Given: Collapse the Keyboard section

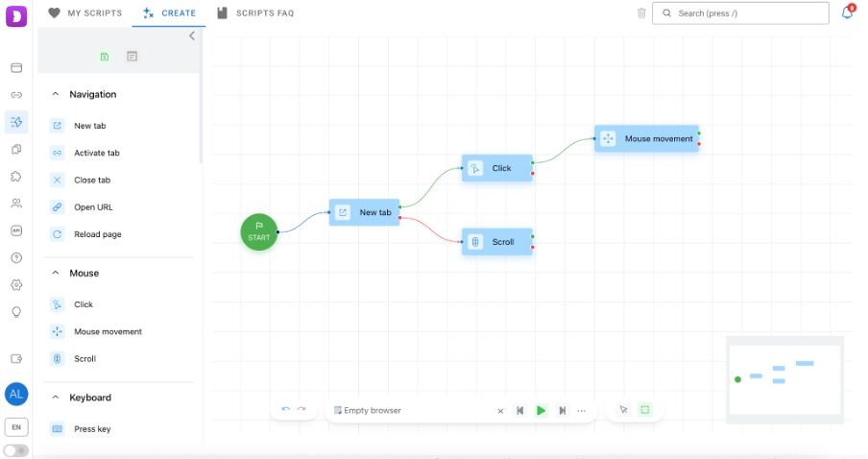Looking at the screenshot, I should point(56,398).
